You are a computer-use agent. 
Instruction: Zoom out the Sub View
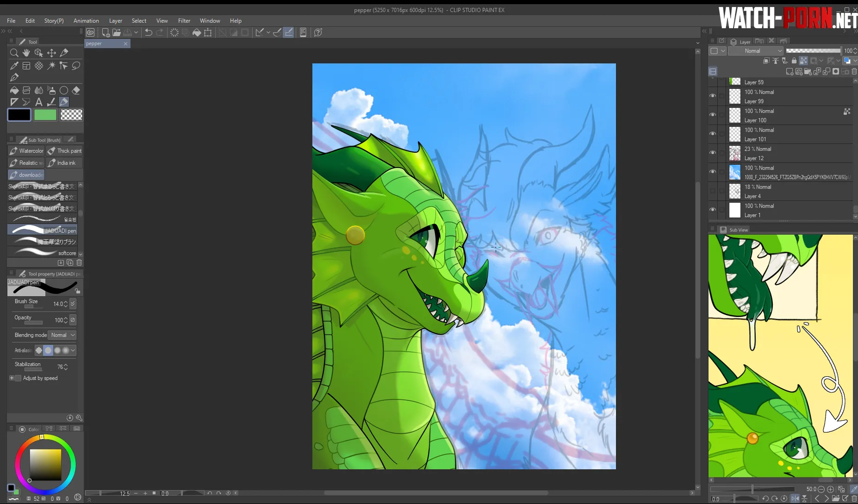[x=821, y=489]
